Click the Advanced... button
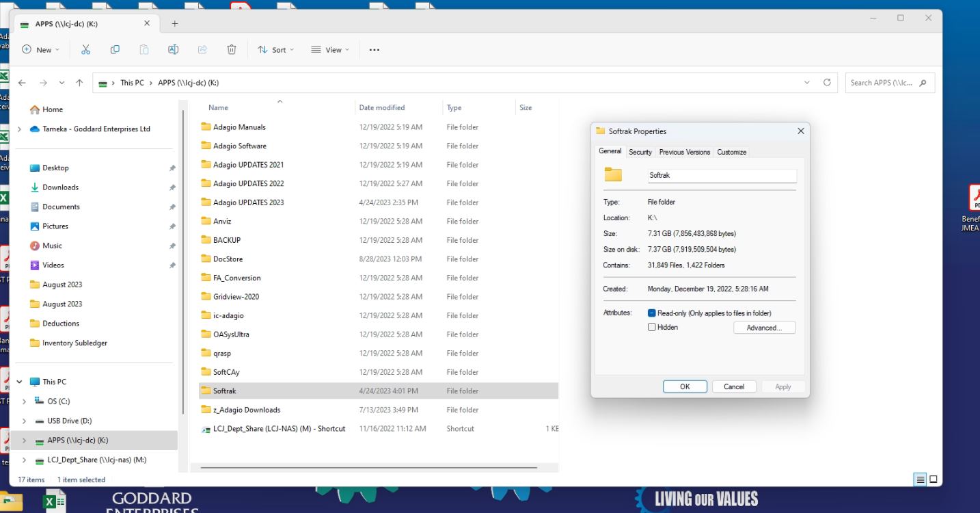980x513 pixels. pos(764,328)
